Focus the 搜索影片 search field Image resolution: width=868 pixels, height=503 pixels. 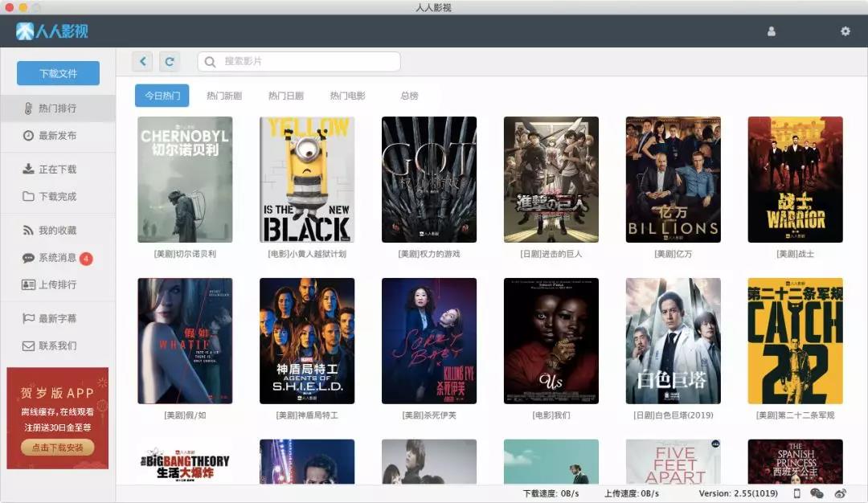click(299, 61)
